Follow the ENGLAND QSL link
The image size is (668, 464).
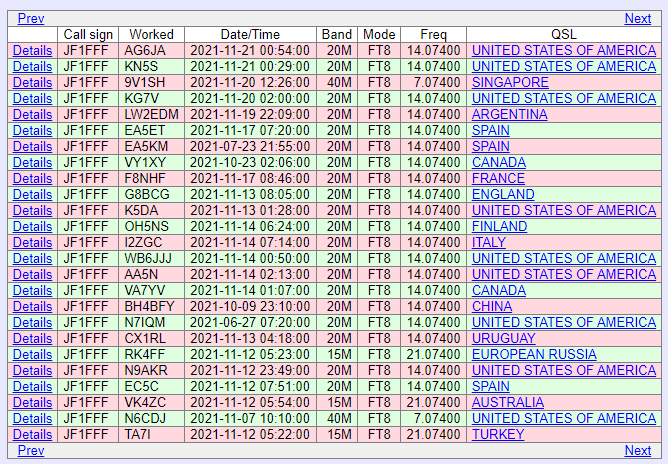coord(503,194)
